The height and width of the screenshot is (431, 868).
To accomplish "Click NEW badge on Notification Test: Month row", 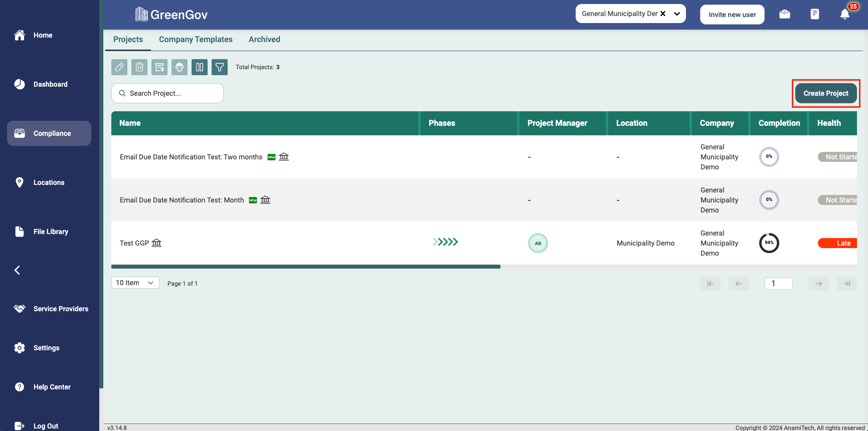I will pyautogui.click(x=253, y=200).
